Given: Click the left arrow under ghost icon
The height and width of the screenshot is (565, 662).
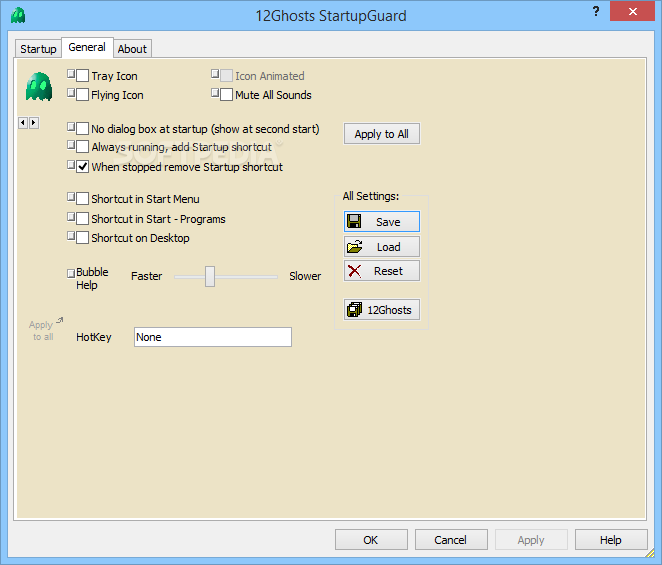Looking at the screenshot, I should coord(23,123).
